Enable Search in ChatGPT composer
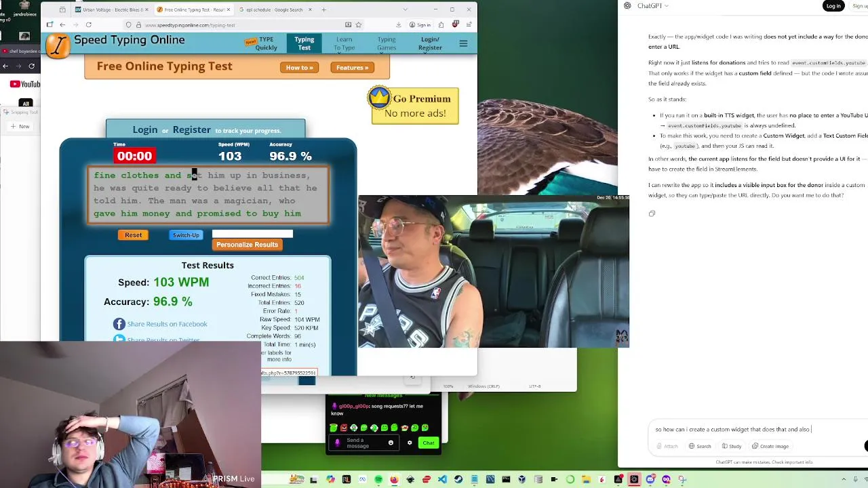Image resolution: width=868 pixels, height=488 pixels. [700, 446]
